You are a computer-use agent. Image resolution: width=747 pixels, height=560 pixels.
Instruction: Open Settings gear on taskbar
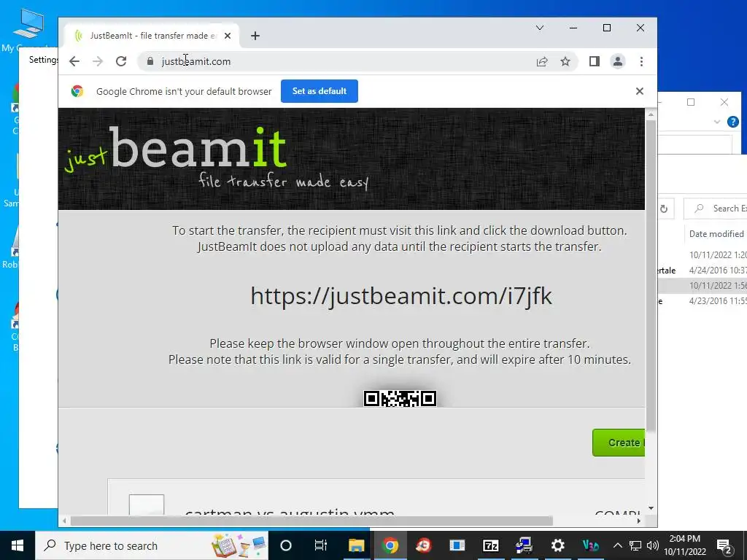pyautogui.click(x=557, y=545)
